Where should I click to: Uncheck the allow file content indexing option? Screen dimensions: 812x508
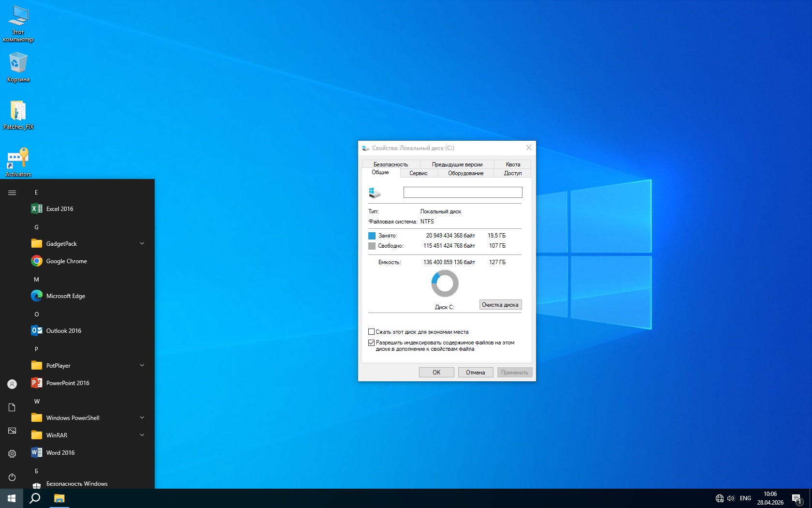coord(372,343)
